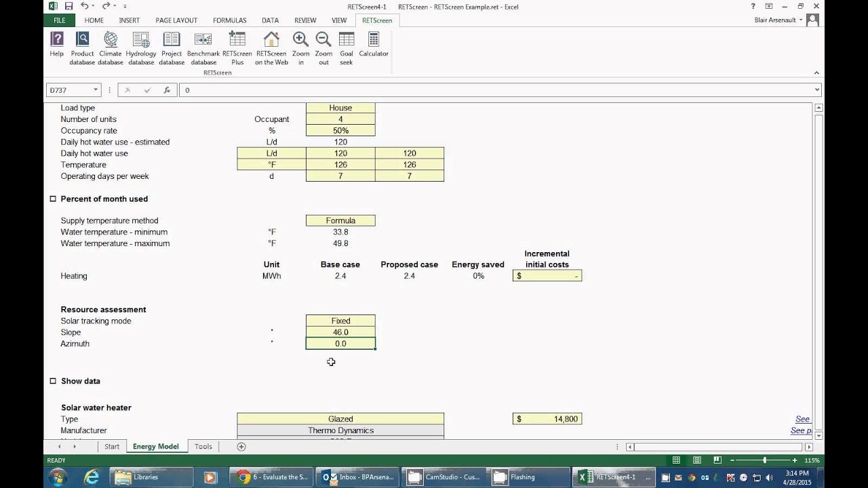Expand the formula bar

tap(816, 89)
